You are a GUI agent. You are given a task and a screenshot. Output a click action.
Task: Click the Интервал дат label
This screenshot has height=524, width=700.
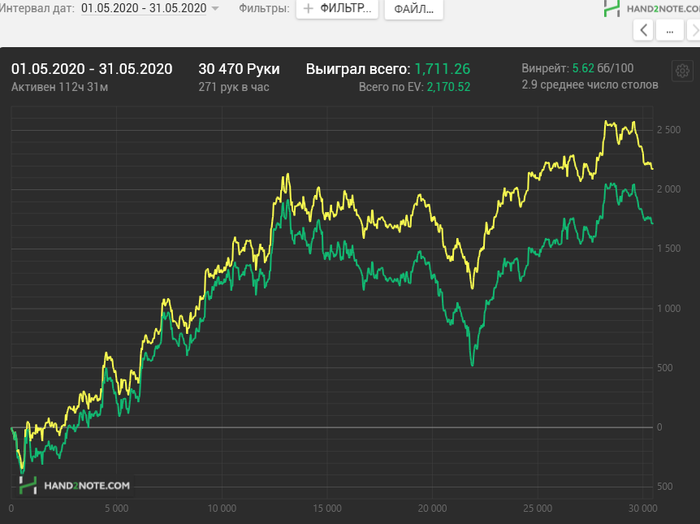38,8
